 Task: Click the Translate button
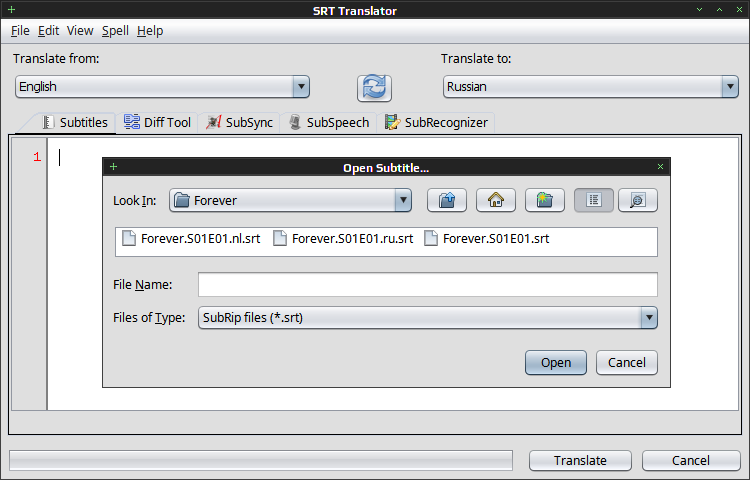click(580, 460)
